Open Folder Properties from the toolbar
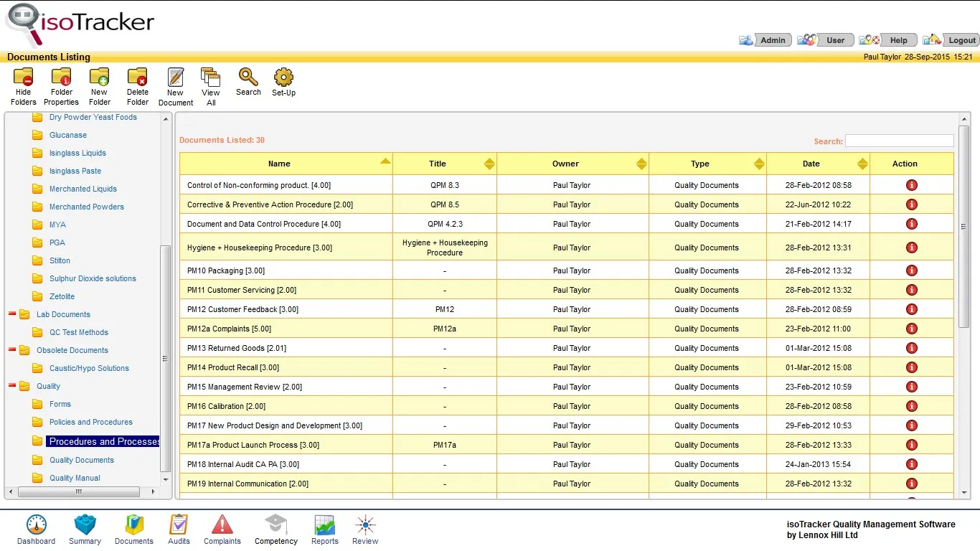The image size is (980, 551). point(61,85)
